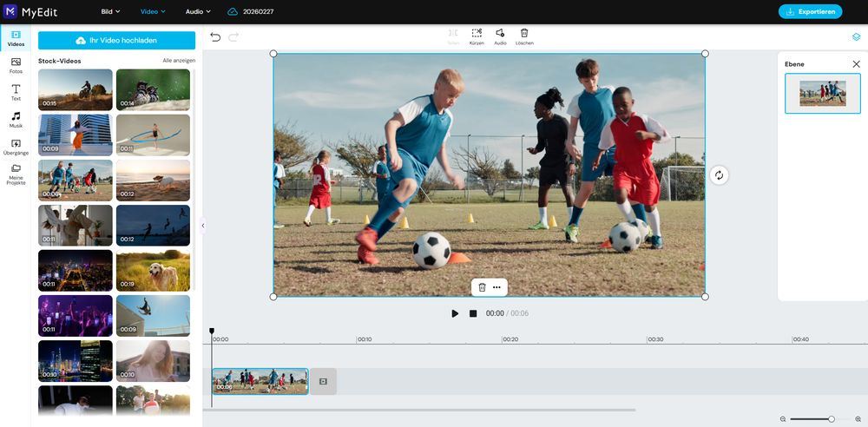This screenshot has height=427, width=868.
Task: Click the Alle anzeigen link
Action: click(179, 61)
